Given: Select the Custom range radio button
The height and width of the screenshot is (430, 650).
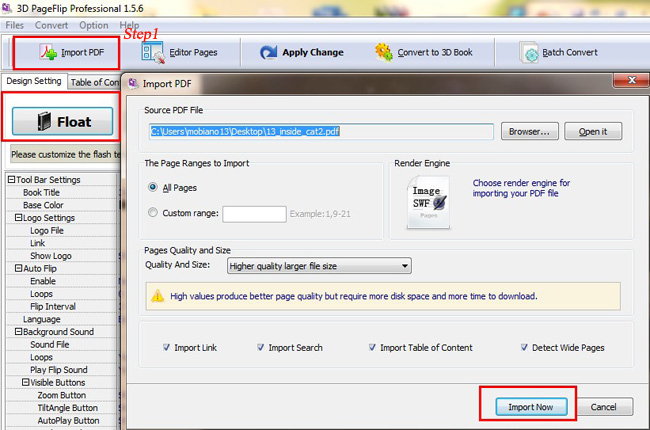Looking at the screenshot, I should tap(153, 213).
